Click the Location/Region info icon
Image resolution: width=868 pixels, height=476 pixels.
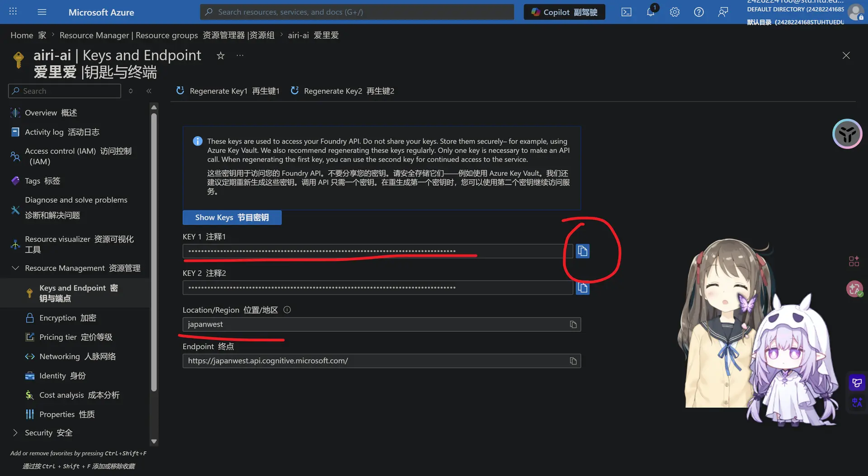click(287, 310)
